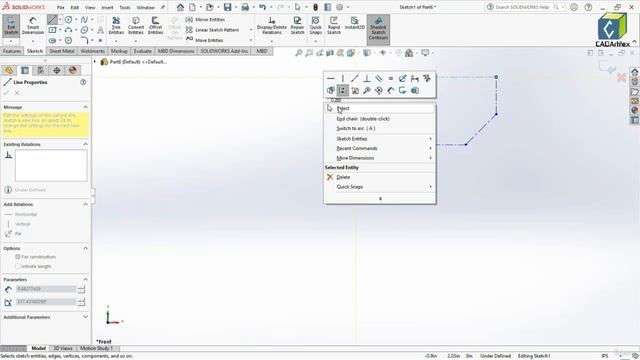The image size is (640, 360).
Task: Collapse the Options section
Action: (85, 248)
